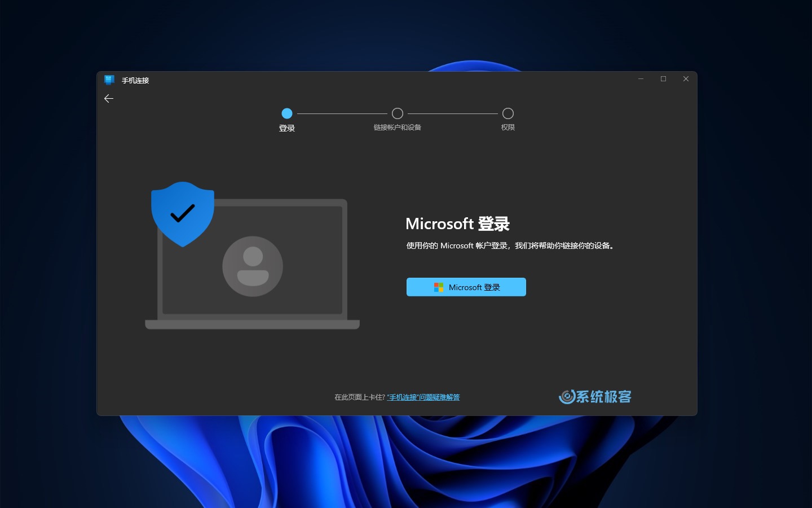Close the 手机连接 window
The height and width of the screenshot is (508, 812).
[686, 79]
